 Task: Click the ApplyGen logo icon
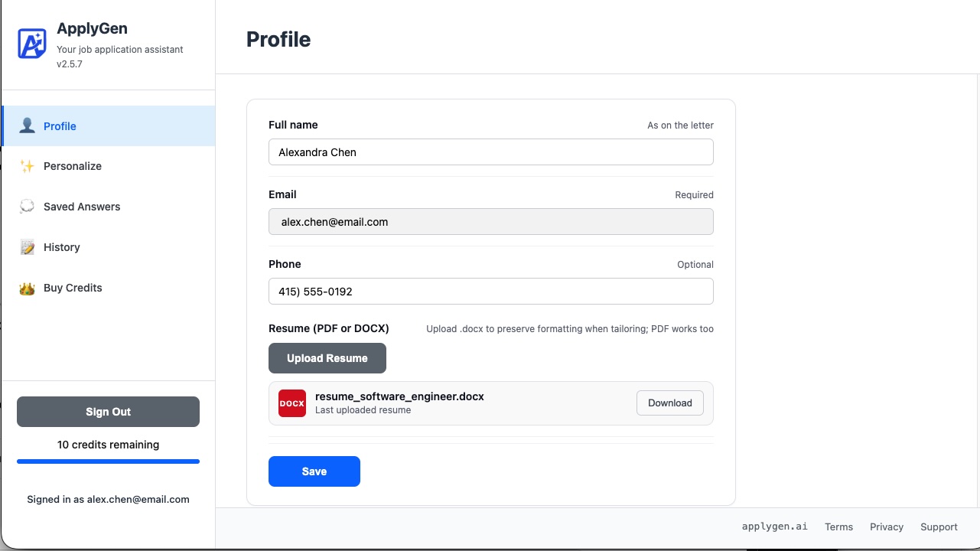coord(32,44)
